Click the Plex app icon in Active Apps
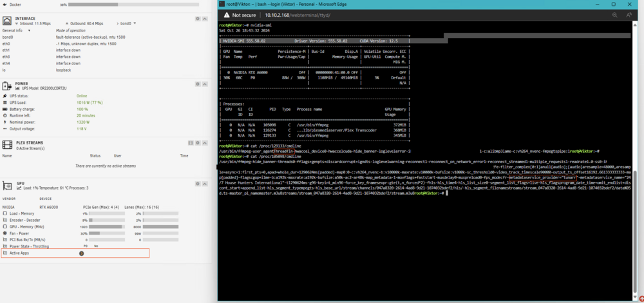 tap(81, 253)
